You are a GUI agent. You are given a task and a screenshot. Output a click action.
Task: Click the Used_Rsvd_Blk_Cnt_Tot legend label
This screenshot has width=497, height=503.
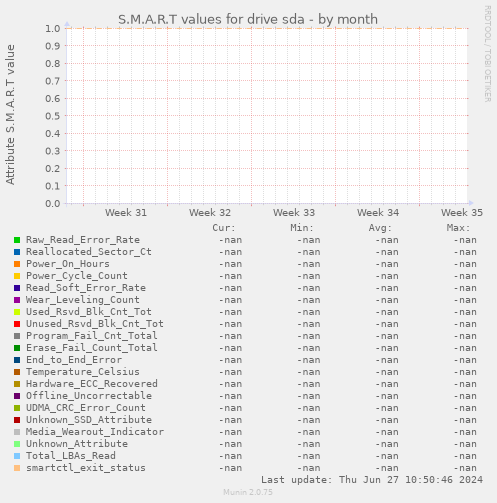tap(89, 312)
